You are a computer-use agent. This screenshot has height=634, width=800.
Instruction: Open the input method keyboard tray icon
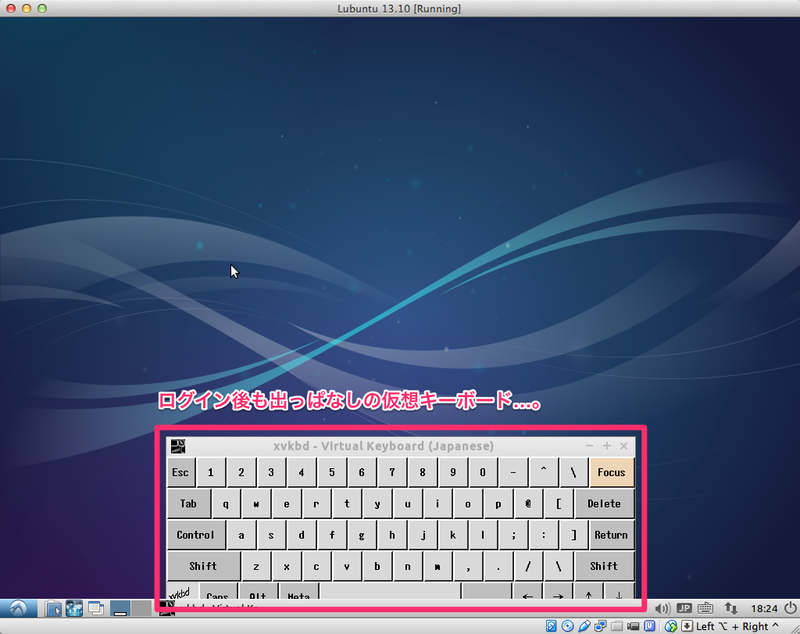pyautogui.click(x=706, y=608)
